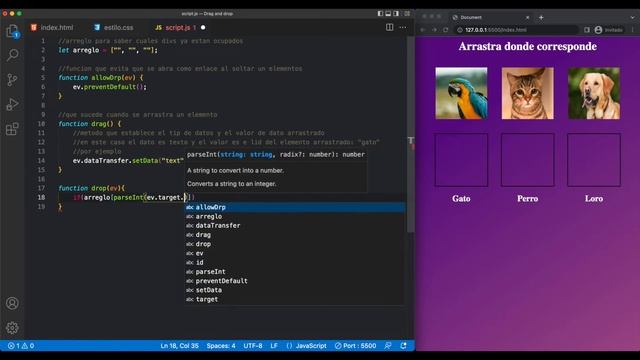Click the Live Server Port : 5500 item

[355, 346]
